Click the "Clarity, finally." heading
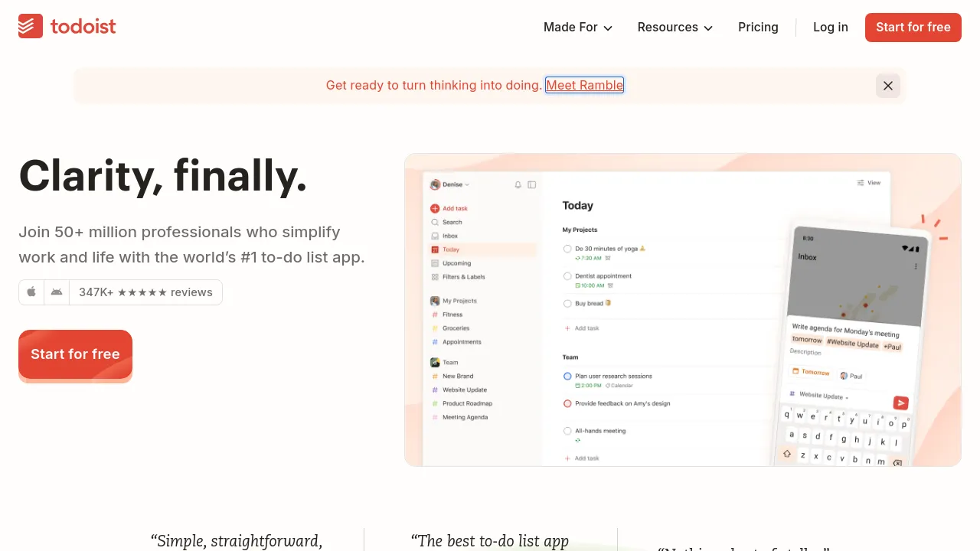This screenshot has width=980, height=551. coord(163,175)
